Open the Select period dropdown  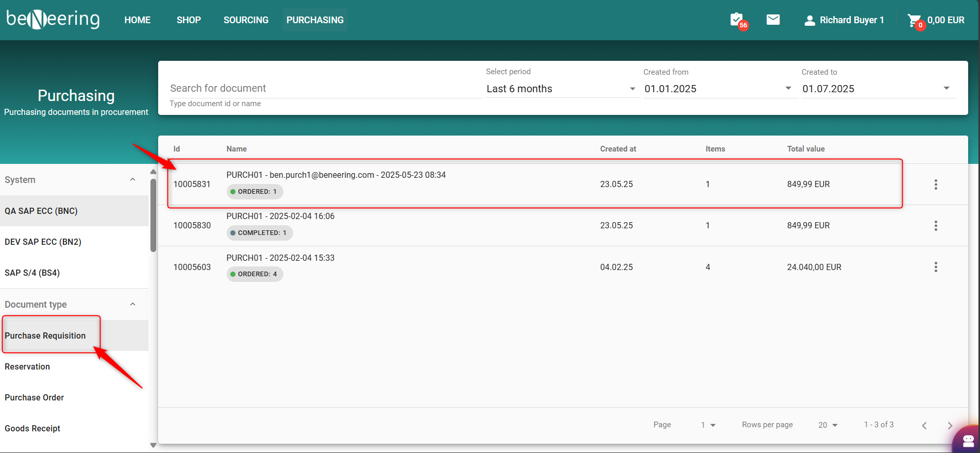561,89
